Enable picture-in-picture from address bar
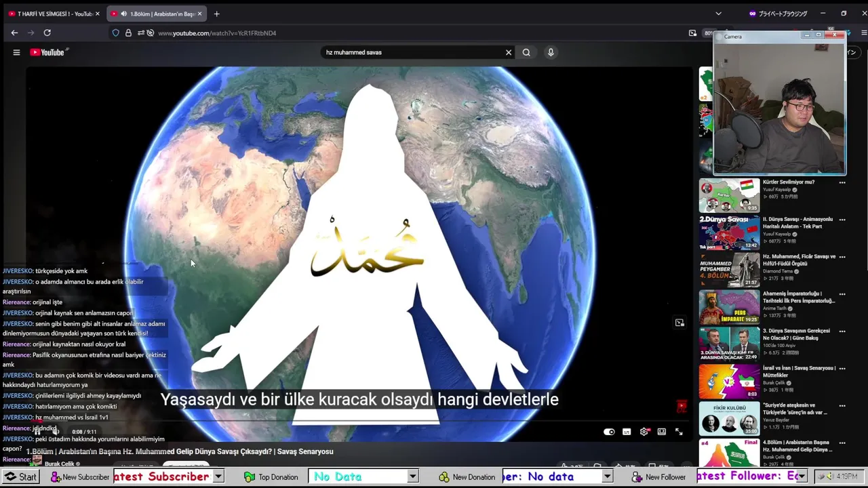The height and width of the screenshot is (488, 868). [x=692, y=33]
